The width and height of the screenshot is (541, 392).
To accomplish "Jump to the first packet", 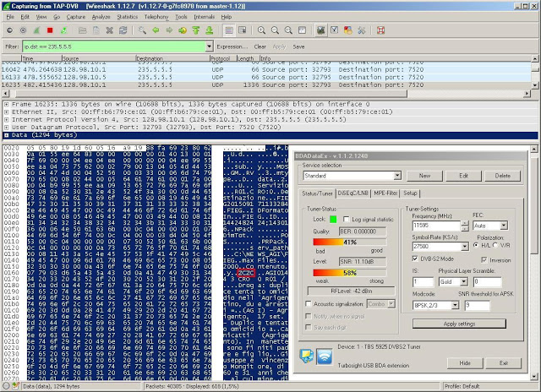I will point(196,30).
